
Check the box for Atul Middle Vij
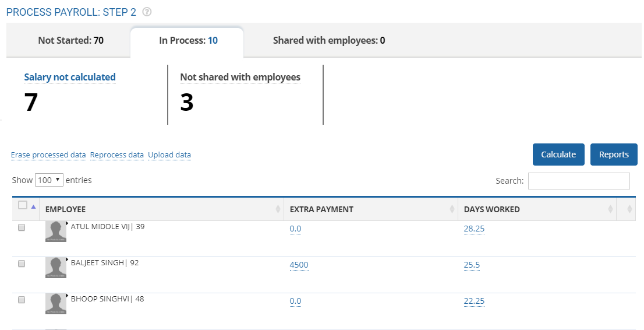pos(22,228)
